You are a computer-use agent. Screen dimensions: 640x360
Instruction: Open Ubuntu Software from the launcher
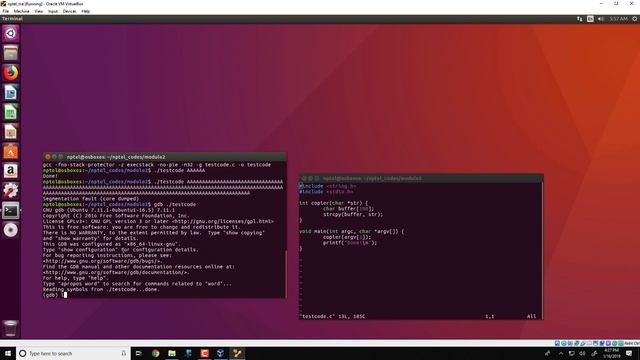click(11, 151)
